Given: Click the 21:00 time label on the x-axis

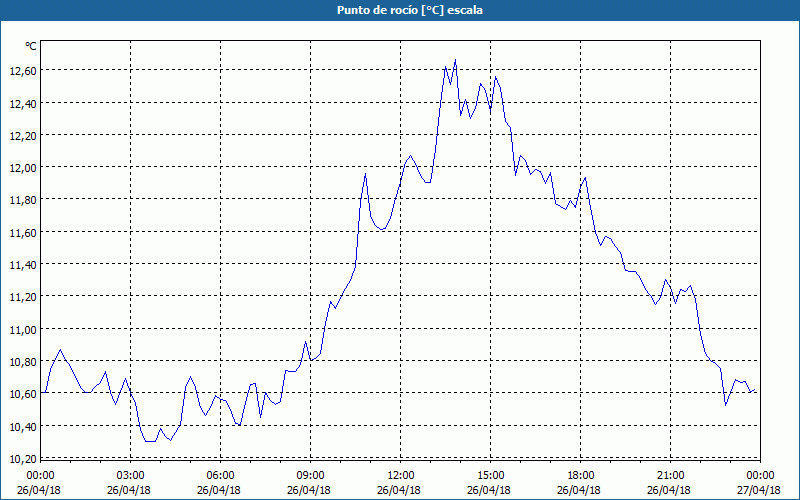Looking at the screenshot, I should (x=670, y=476).
